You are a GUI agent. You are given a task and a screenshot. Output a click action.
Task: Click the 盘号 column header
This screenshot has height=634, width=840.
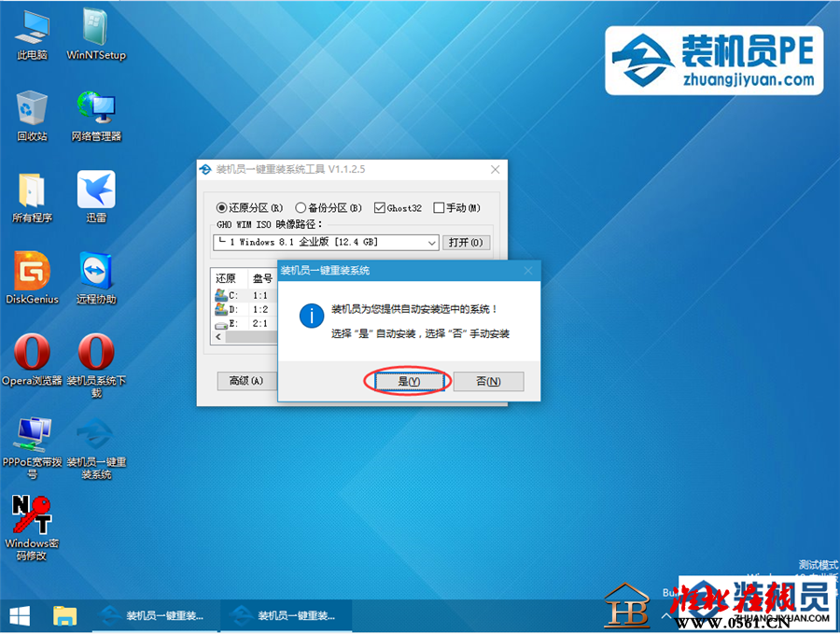(262, 278)
